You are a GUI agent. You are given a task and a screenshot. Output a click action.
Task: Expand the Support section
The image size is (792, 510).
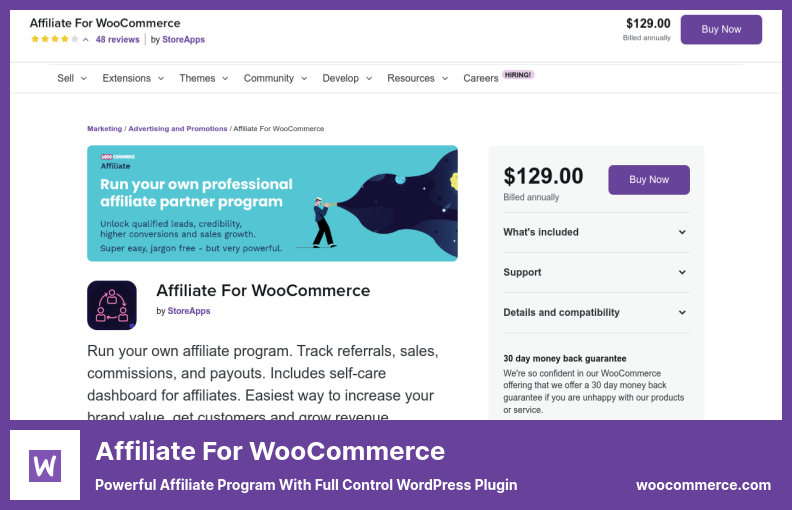point(596,272)
